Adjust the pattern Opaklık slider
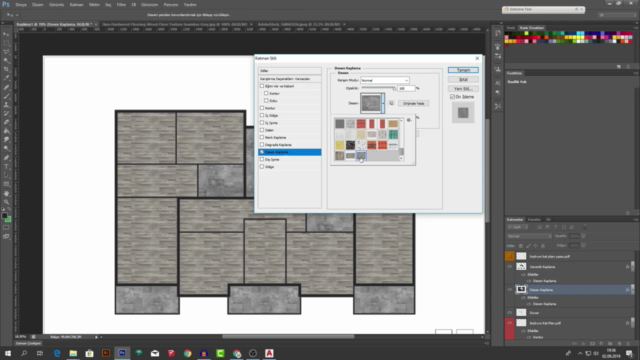The height and width of the screenshot is (360, 640). [394, 88]
